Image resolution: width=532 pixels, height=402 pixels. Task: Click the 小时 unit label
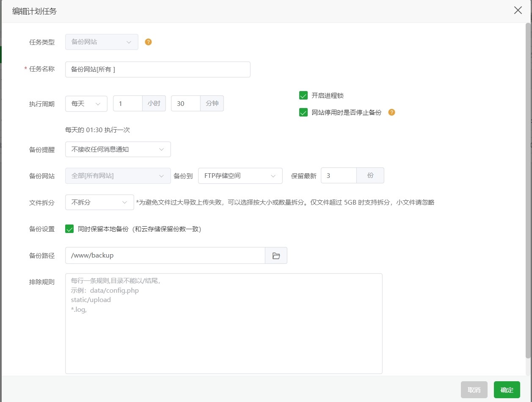point(154,103)
